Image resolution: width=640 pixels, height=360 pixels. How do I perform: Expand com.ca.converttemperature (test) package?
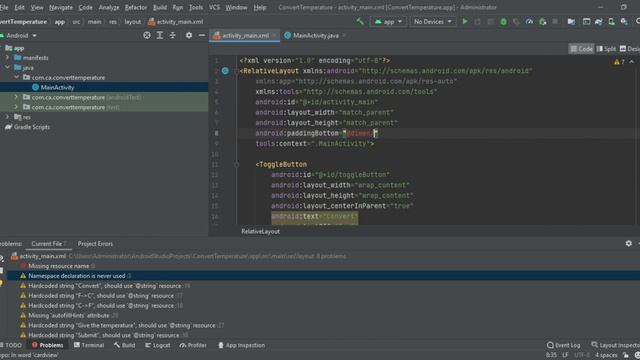(16, 107)
